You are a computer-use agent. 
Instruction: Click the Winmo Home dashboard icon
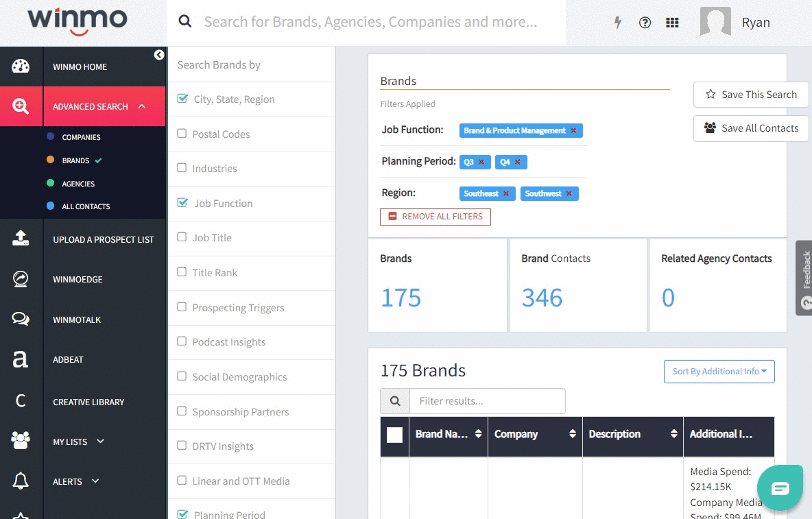click(21, 67)
